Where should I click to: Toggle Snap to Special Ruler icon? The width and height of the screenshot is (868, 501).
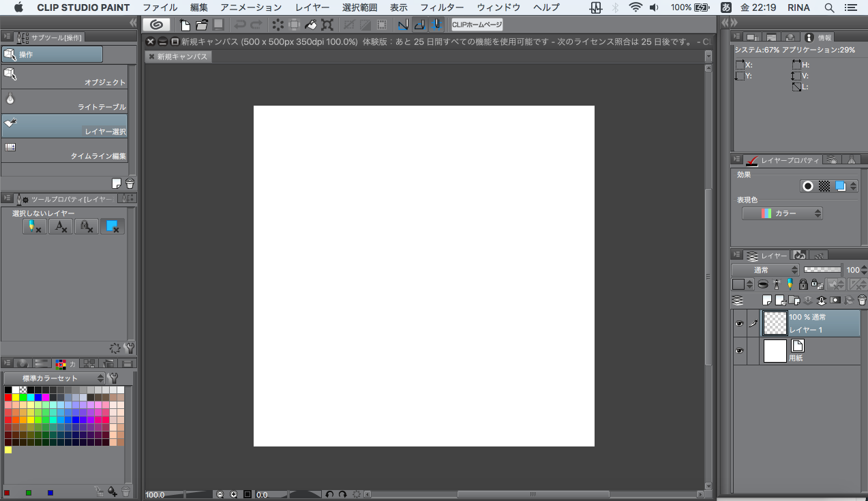tap(419, 25)
